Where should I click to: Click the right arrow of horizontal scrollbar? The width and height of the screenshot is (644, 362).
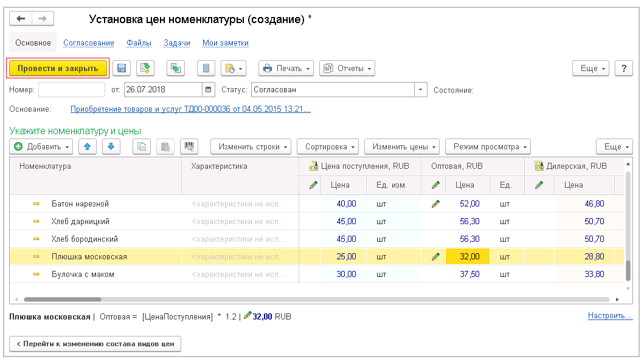(x=617, y=299)
